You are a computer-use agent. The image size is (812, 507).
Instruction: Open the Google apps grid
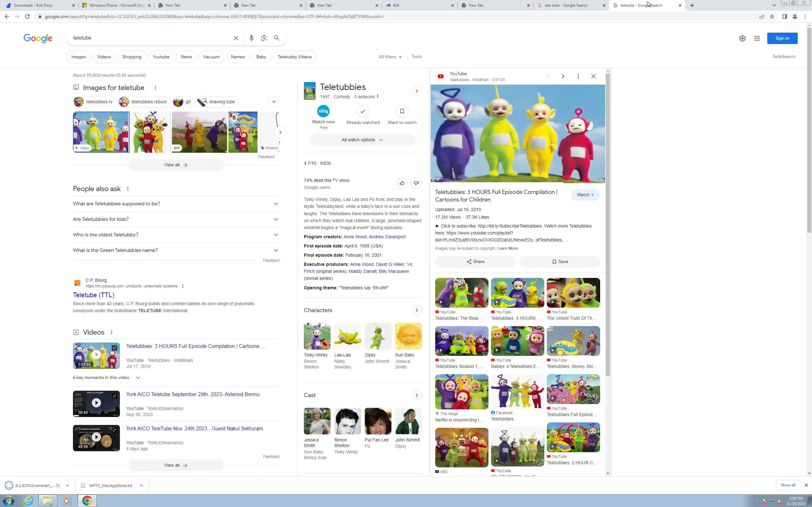click(756, 38)
